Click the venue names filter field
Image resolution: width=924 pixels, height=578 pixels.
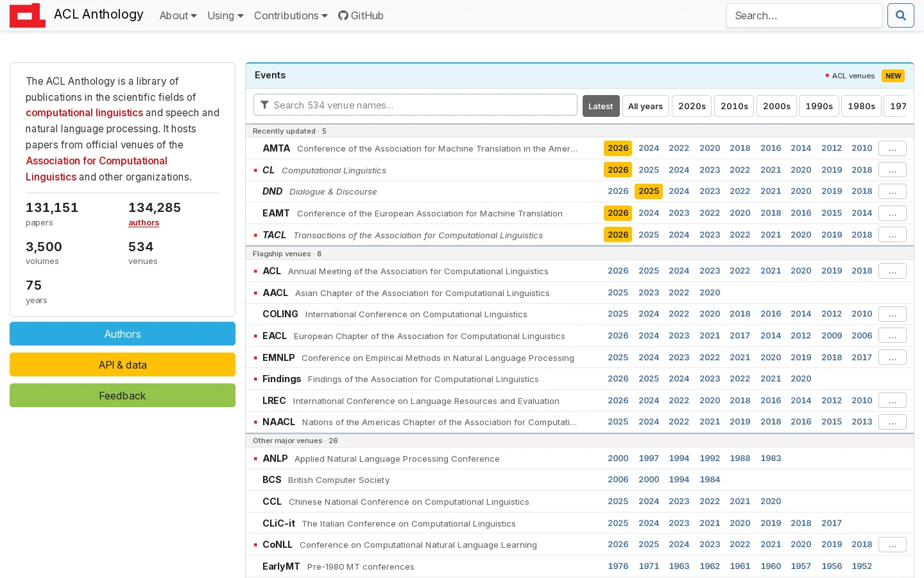pyautogui.click(x=415, y=105)
